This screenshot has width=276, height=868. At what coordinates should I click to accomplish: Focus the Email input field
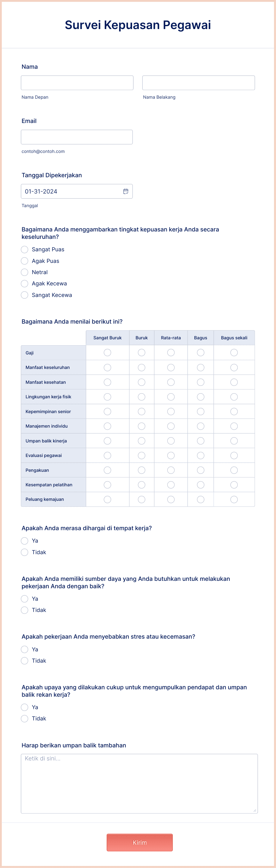(77, 137)
